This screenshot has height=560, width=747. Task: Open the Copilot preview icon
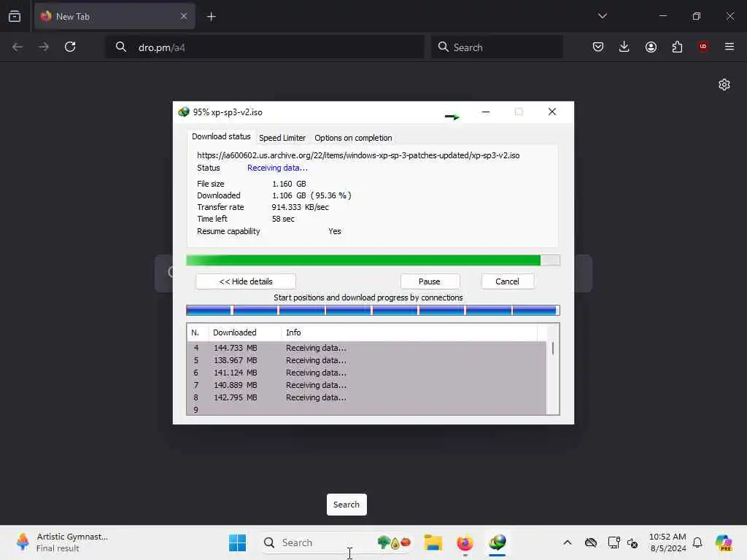click(724, 542)
